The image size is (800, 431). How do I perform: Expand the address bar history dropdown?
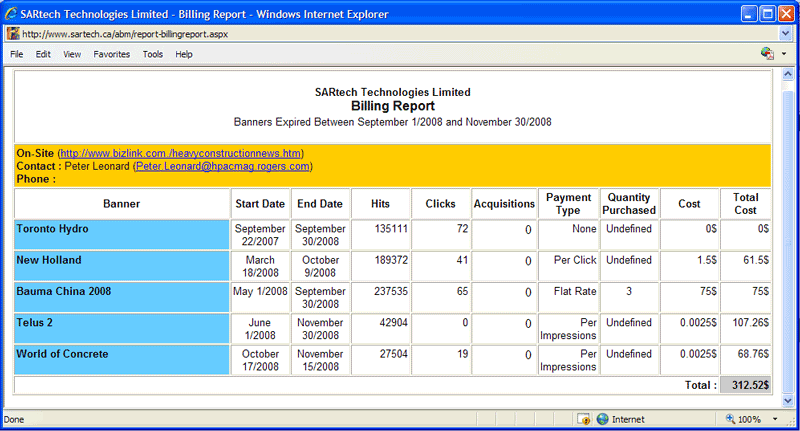(x=785, y=34)
